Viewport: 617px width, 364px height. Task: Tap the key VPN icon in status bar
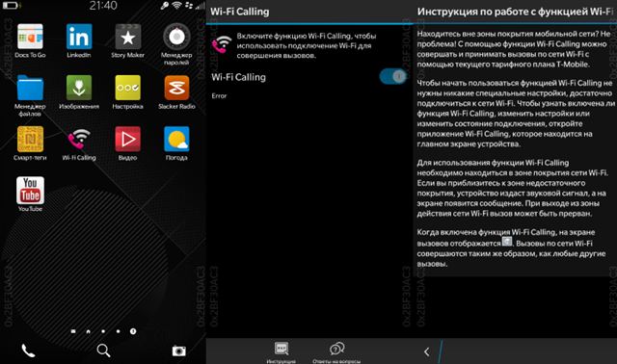point(165,6)
